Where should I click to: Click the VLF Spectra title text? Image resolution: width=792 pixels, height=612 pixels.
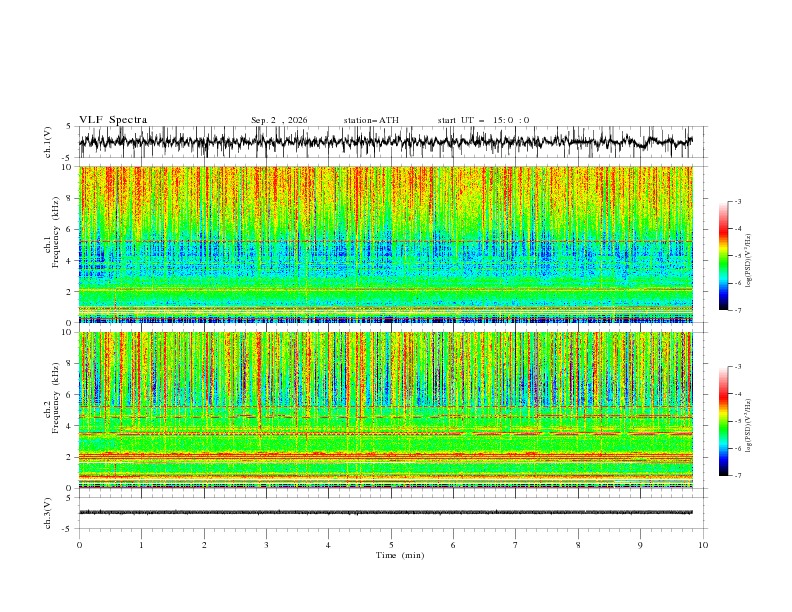click(x=113, y=120)
